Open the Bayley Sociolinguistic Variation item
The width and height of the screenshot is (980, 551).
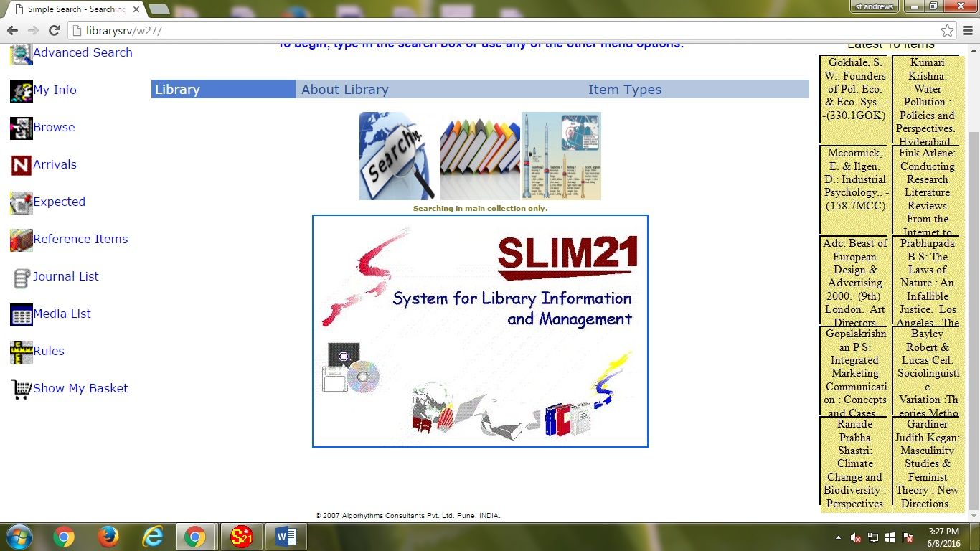[927, 372]
